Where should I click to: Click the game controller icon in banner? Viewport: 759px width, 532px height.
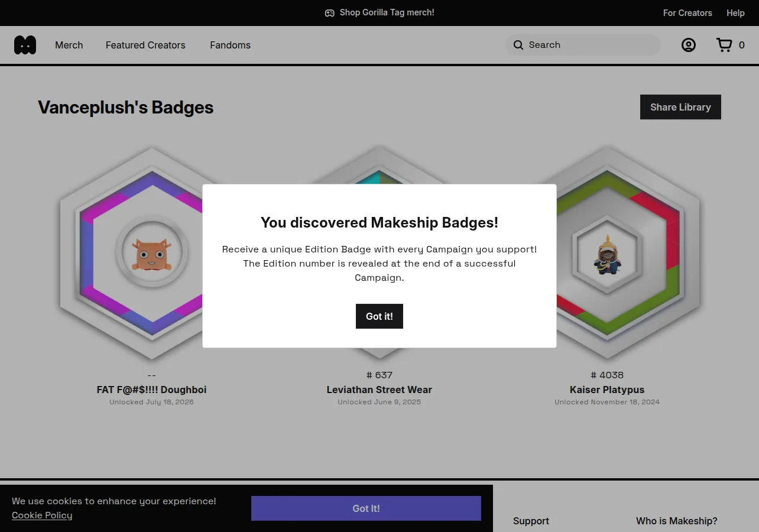[x=330, y=13]
